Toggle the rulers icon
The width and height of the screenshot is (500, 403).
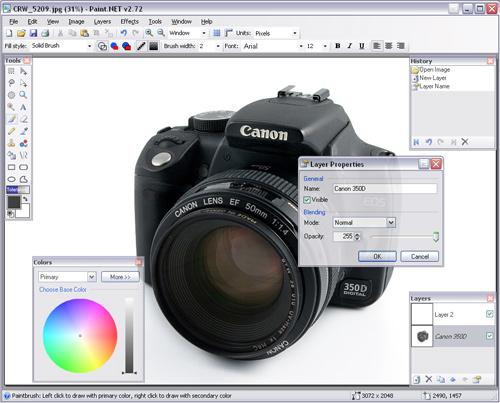228,33
